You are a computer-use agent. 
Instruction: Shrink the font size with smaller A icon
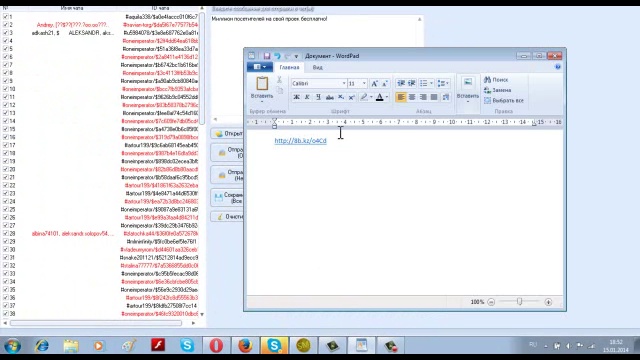pyautogui.click(x=384, y=83)
